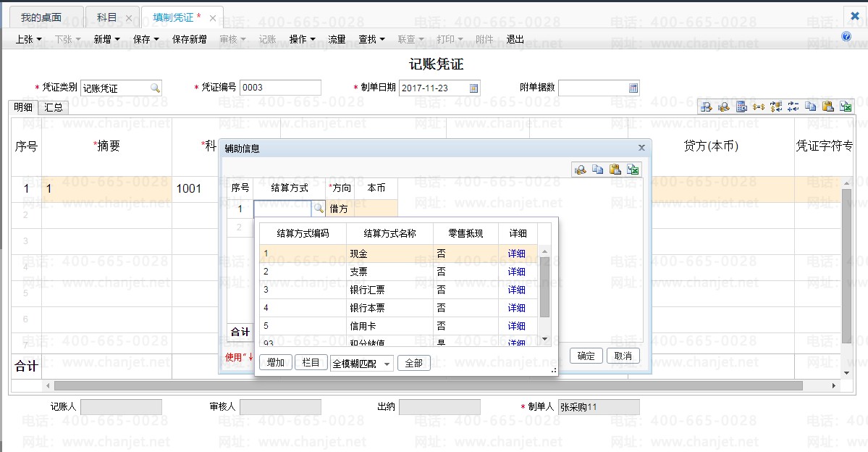Click the Excel export icon in 辅助信息 dialog
The width and height of the screenshot is (868, 452).
tap(633, 169)
